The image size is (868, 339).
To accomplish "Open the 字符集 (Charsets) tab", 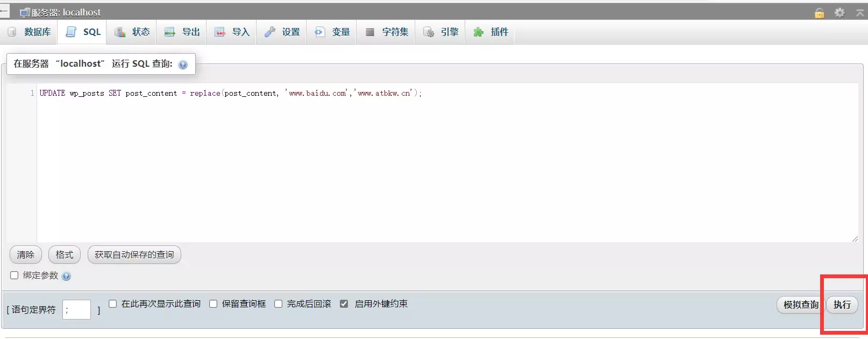I will (387, 32).
